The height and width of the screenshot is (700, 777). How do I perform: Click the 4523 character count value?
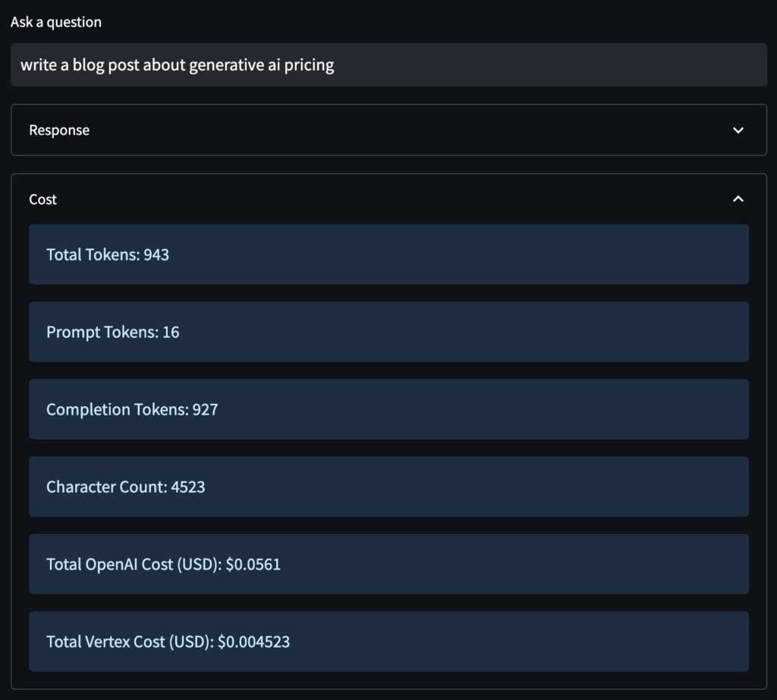(x=188, y=487)
